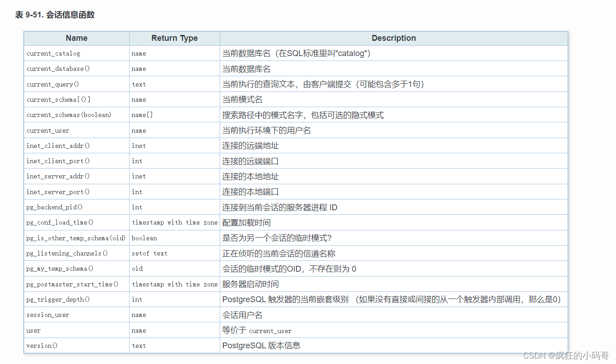Click description 连接的本地端口
Image resolution: width=616 pixels, height=364 pixels.
pos(251,192)
